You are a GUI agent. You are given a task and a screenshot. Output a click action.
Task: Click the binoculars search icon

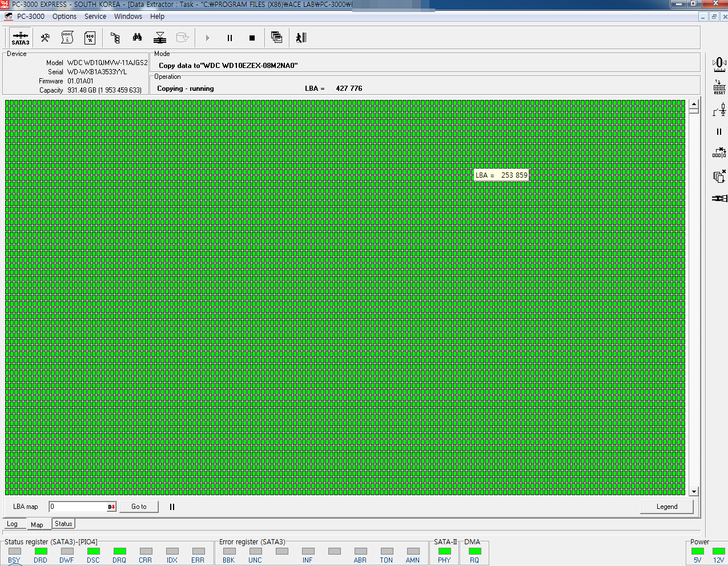(x=137, y=38)
